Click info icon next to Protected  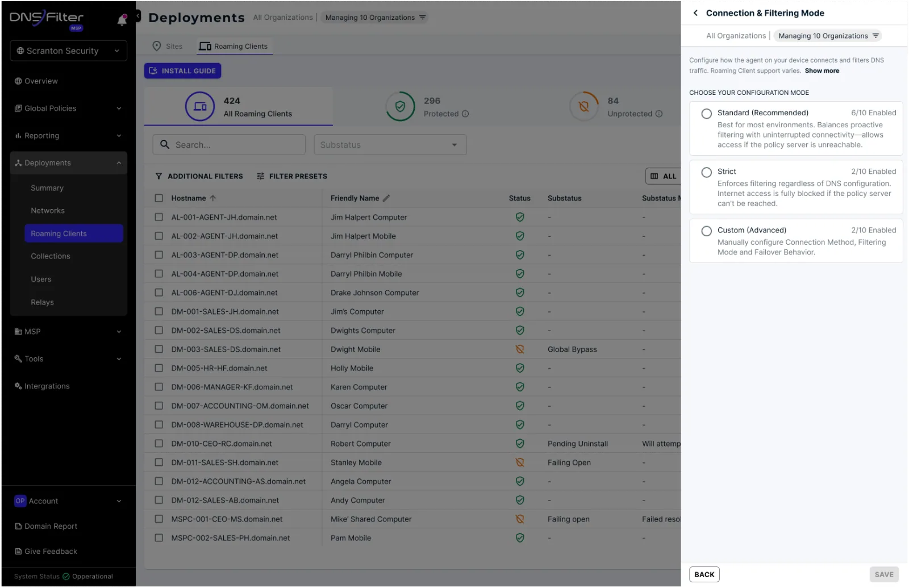pos(465,114)
